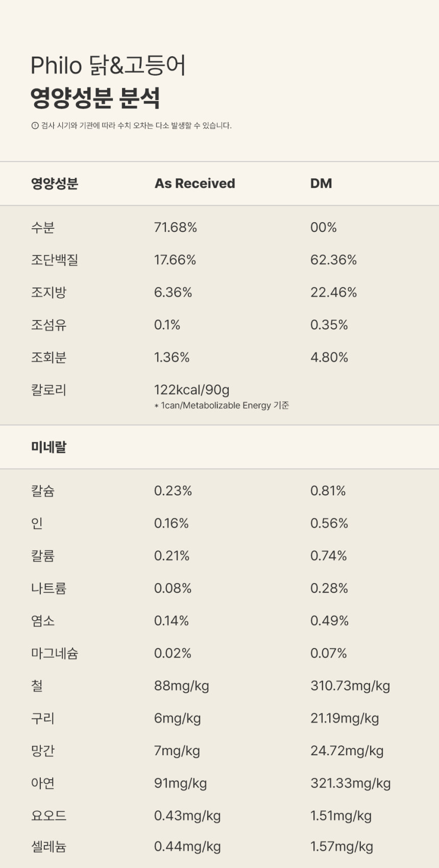Click the info icon beside the notice text
The width and height of the screenshot is (439, 868).
click(x=35, y=126)
